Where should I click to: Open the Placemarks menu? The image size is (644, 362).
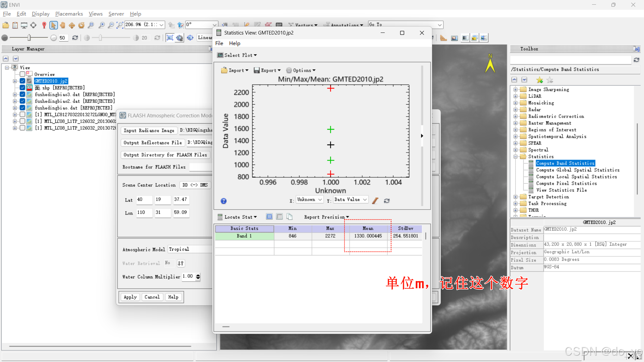click(69, 14)
